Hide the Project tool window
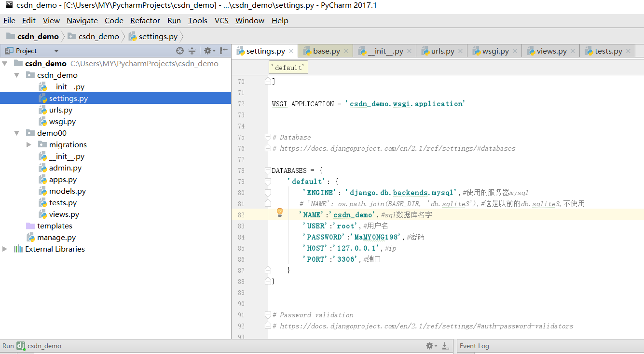Image resolution: width=644 pixels, height=354 pixels. pos(224,51)
